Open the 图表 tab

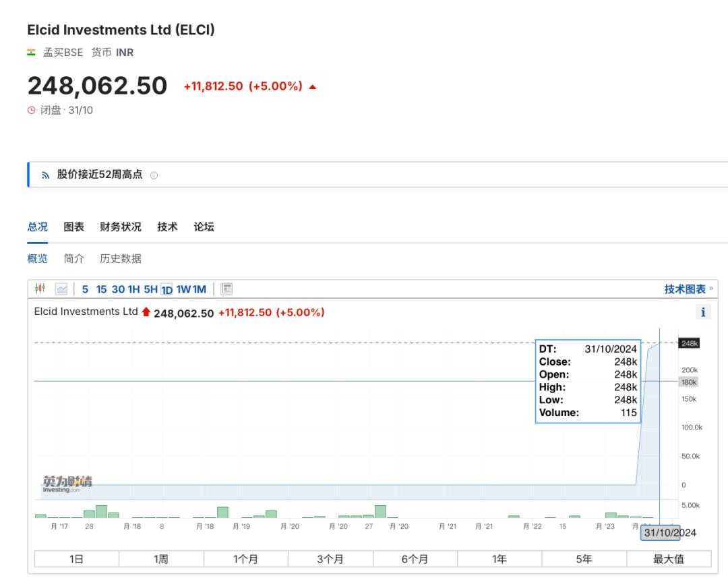(x=74, y=227)
